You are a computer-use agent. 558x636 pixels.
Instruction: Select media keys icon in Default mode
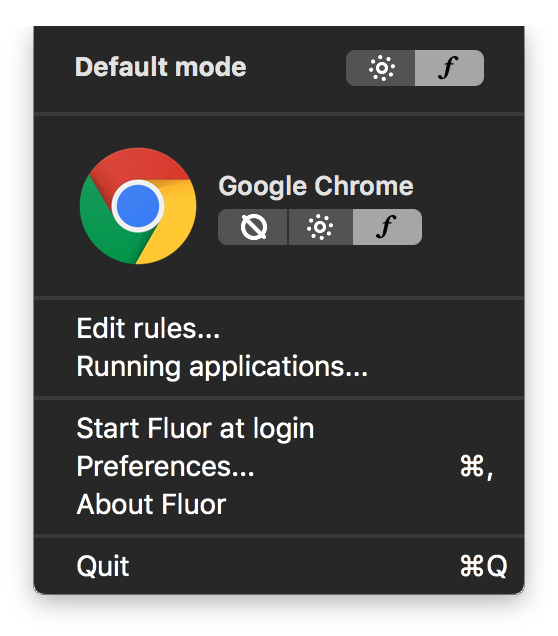[x=382, y=68]
